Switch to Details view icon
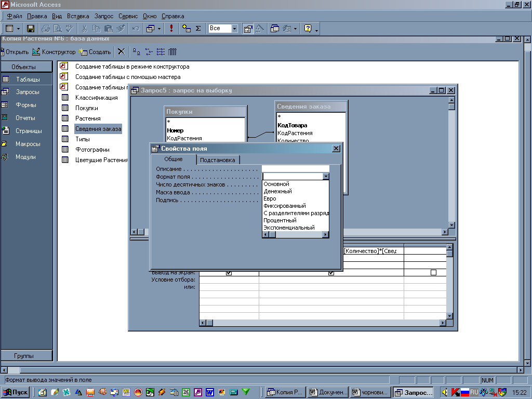 click(x=172, y=51)
